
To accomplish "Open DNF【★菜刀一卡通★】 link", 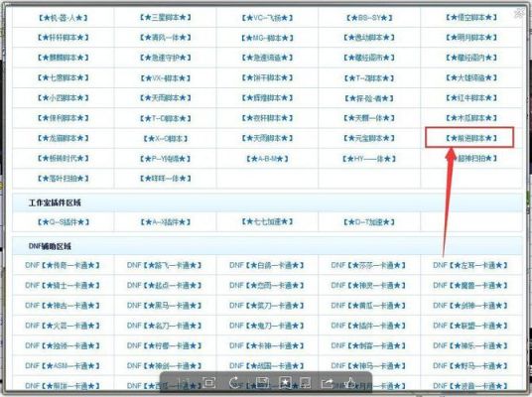I will 267,306.
